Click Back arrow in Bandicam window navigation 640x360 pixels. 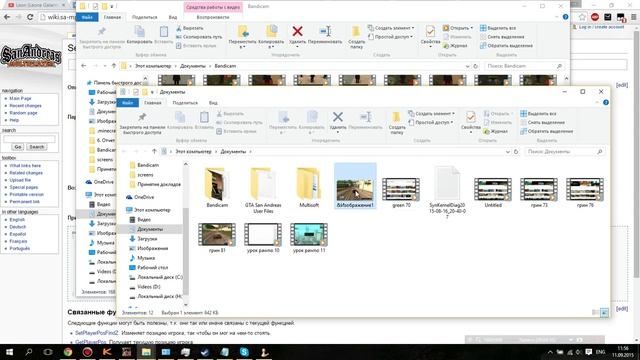coord(84,66)
